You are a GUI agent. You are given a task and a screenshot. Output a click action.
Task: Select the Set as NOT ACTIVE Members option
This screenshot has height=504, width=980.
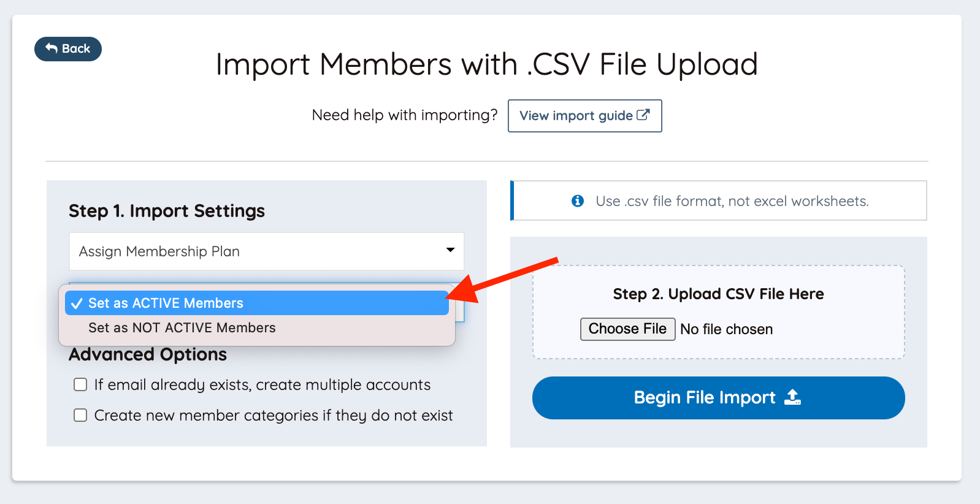click(182, 327)
